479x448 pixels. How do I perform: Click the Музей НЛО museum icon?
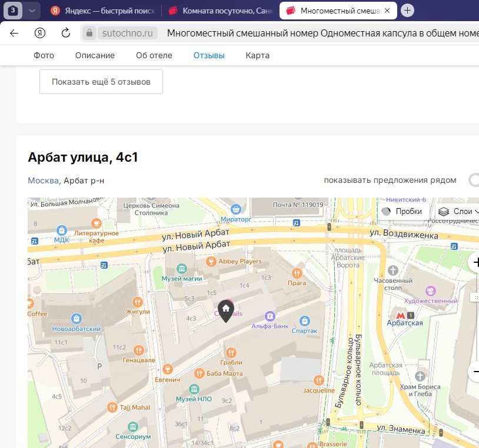(x=194, y=389)
